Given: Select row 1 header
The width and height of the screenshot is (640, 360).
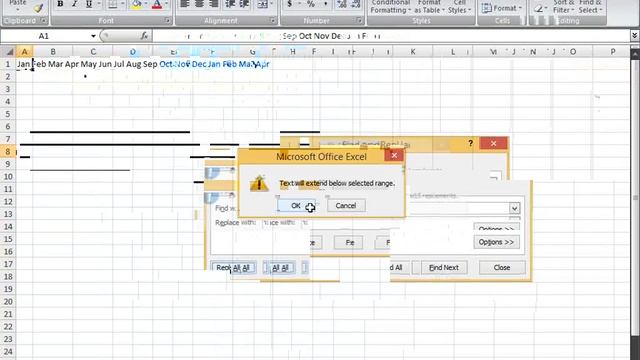Looking at the screenshot, I should point(8,64).
